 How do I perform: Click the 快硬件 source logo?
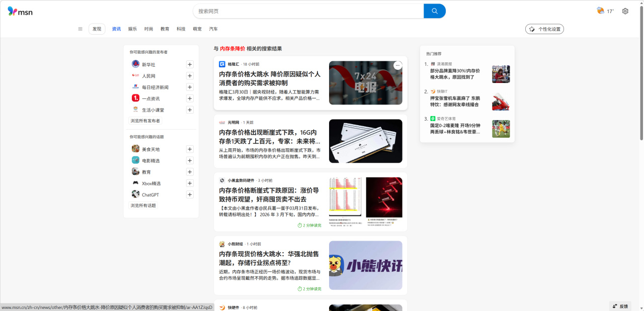click(222, 307)
